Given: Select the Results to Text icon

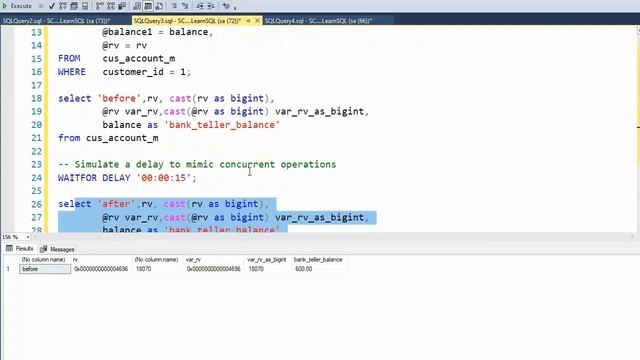Looking at the screenshot, I should (137, 6).
